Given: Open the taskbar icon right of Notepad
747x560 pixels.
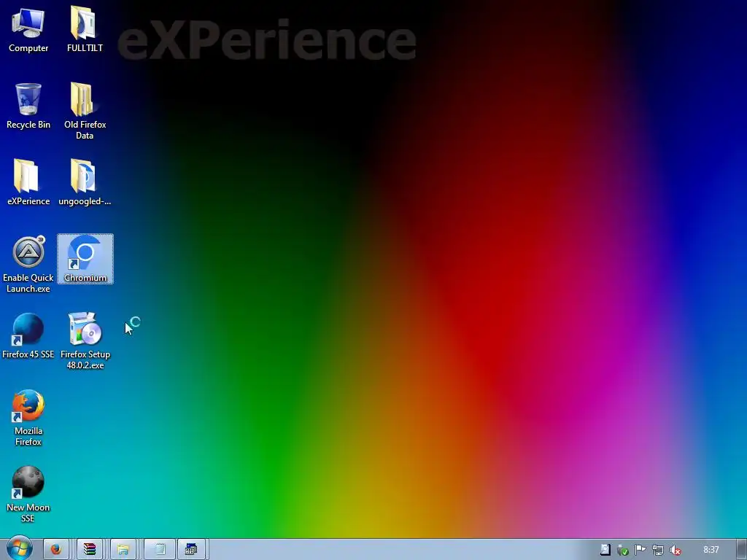Looking at the screenshot, I should [192, 550].
